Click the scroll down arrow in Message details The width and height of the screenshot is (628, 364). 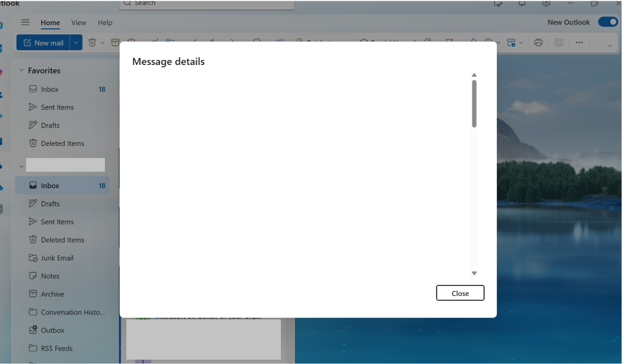point(474,273)
